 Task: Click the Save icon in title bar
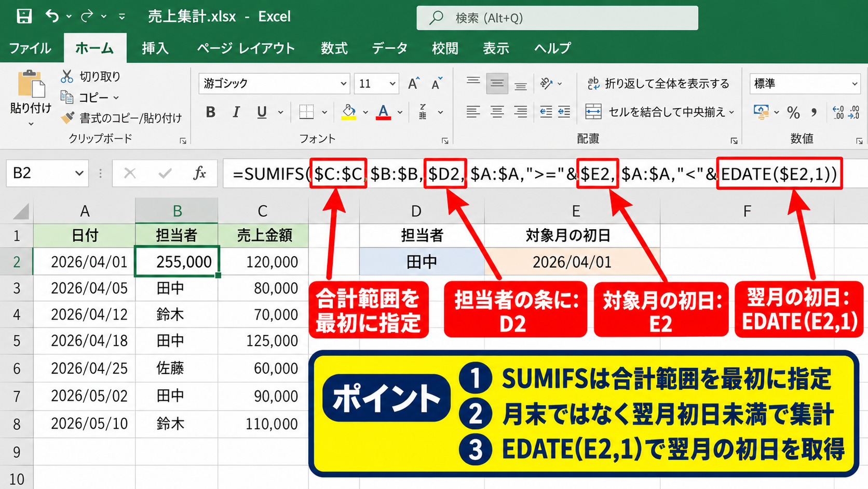pos(24,16)
